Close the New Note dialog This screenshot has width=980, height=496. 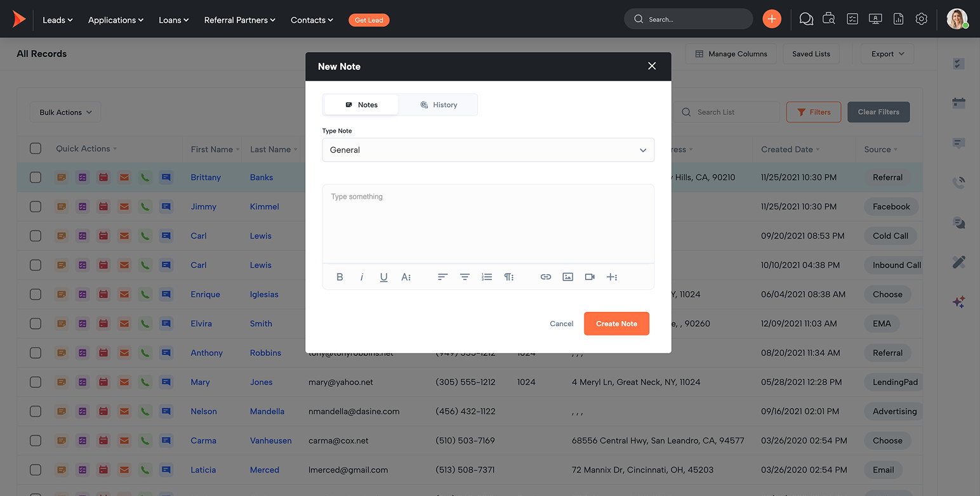pyautogui.click(x=652, y=66)
